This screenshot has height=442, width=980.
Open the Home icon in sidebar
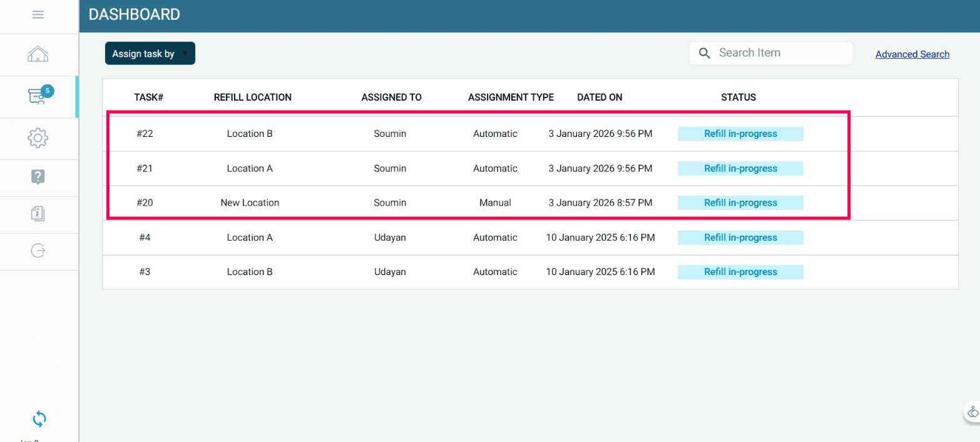(38, 54)
